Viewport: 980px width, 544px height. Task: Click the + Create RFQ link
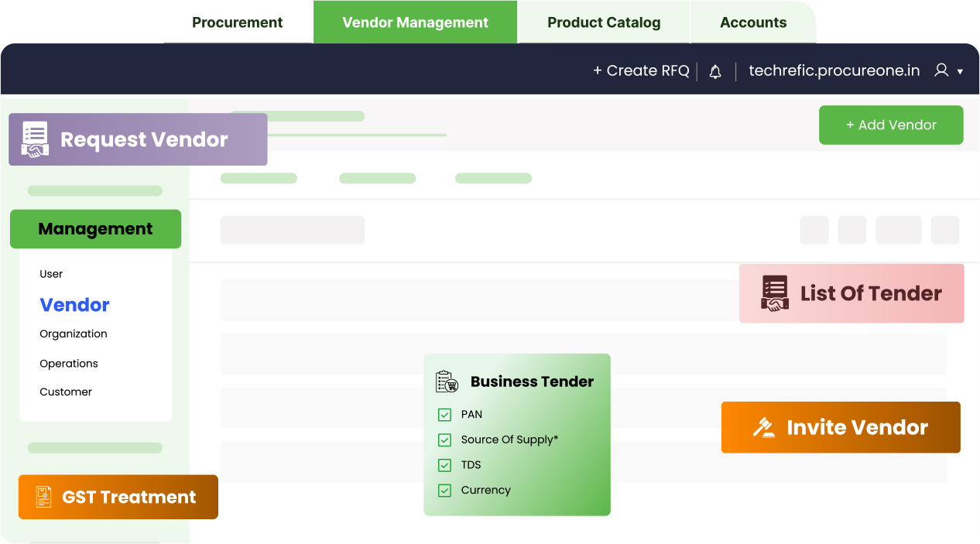click(641, 70)
